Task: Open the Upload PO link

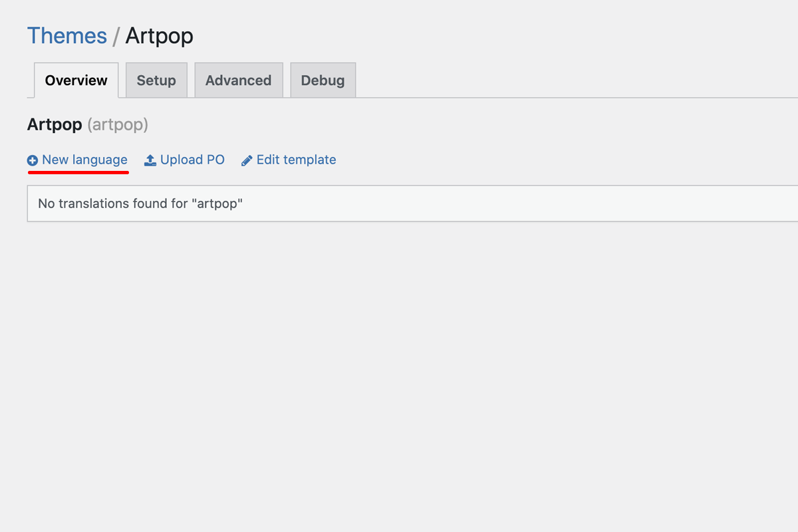Action: point(192,160)
